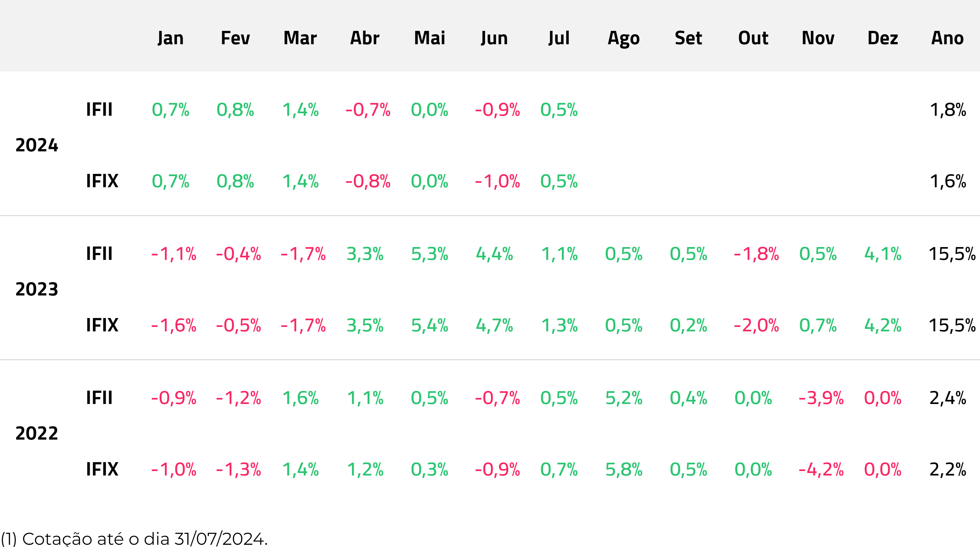Select 2022 IFII annual value 2,4%

click(x=948, y=398)
